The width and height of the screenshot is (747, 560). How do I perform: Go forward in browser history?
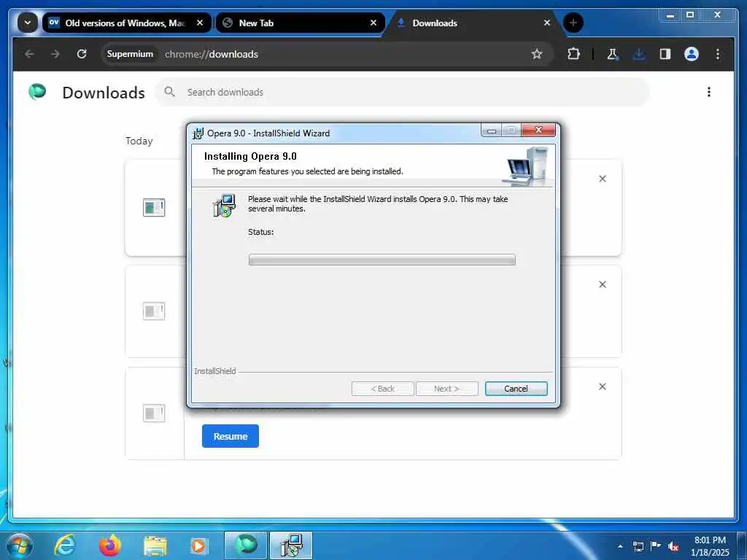[x=55, y=54]
